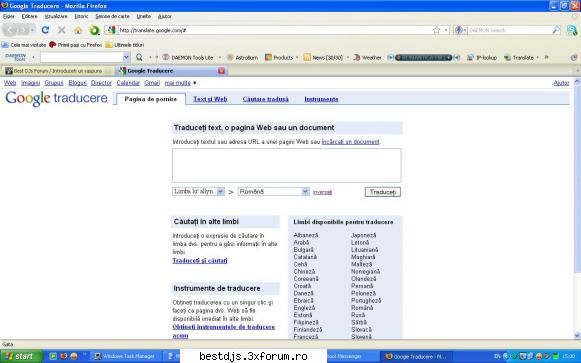Screen dimensions: 581x363
Task: Open the search engine selector dropdown
Action: (460, 30)
